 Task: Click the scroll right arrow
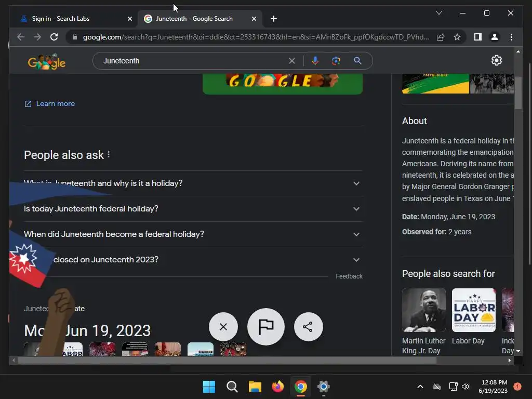[x=509, y=361]
